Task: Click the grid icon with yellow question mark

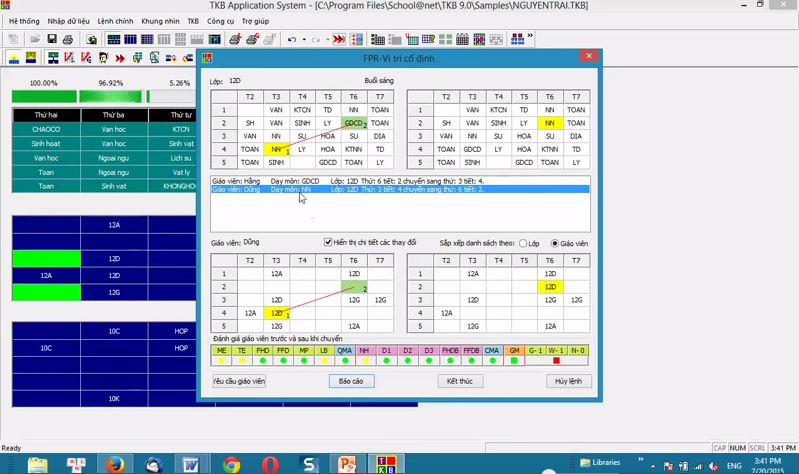Action: pyautogui.click(x=429, y=39)
